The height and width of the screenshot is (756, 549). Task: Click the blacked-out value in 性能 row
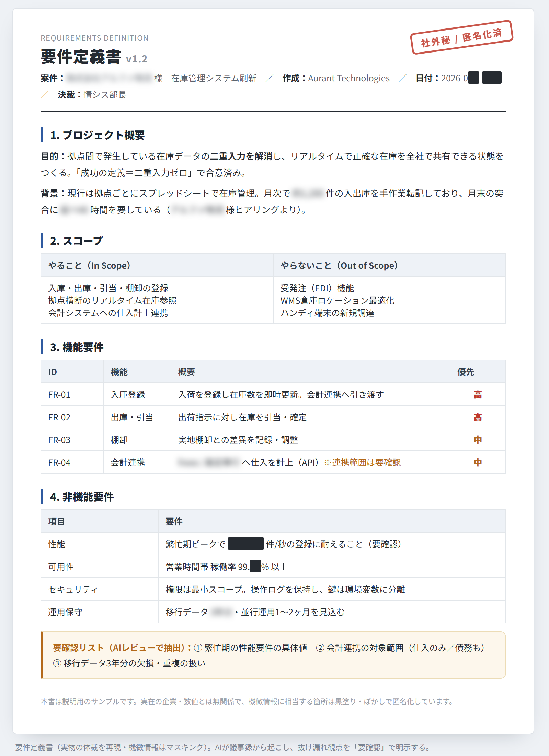point(245,544)
